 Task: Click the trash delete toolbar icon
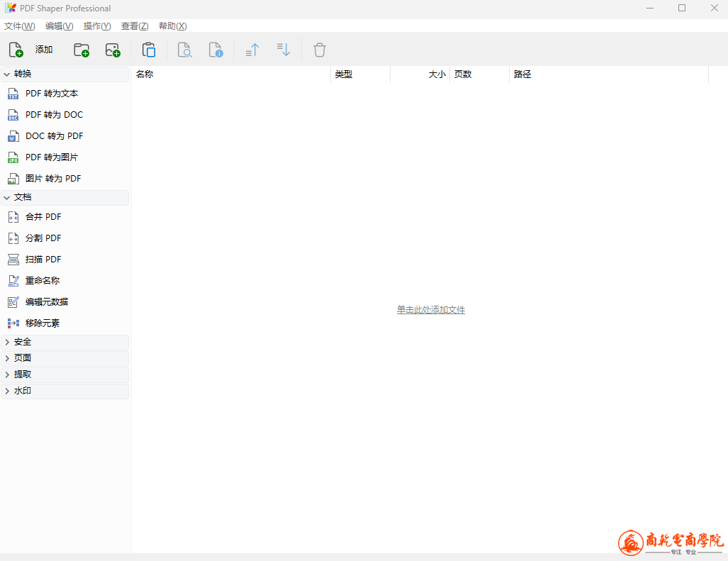320,50
